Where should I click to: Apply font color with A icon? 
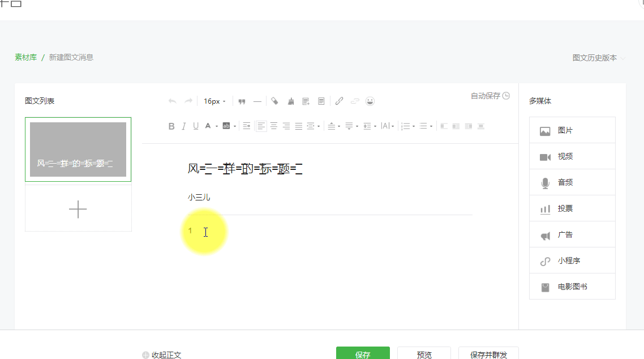(x=208, y=126)
